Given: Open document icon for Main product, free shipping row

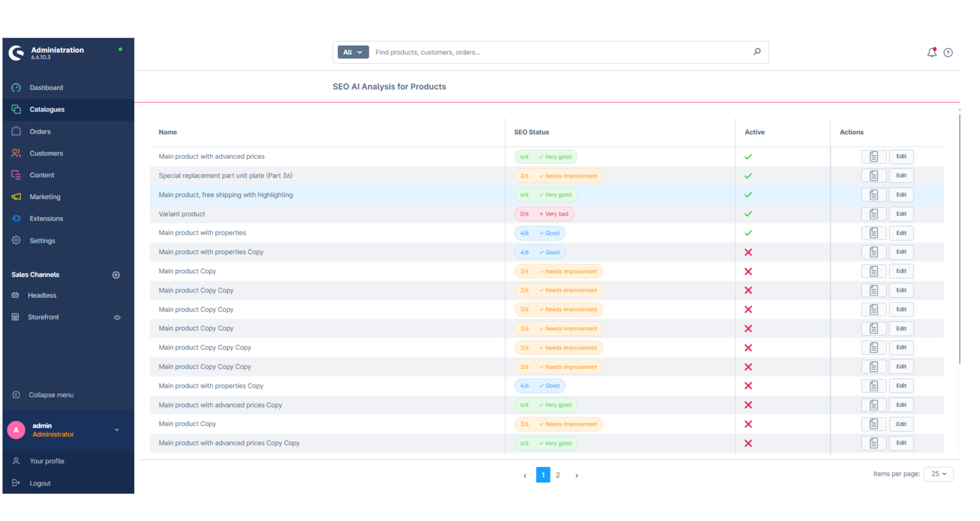Looking at the screenshot, I should click(874, 195).
